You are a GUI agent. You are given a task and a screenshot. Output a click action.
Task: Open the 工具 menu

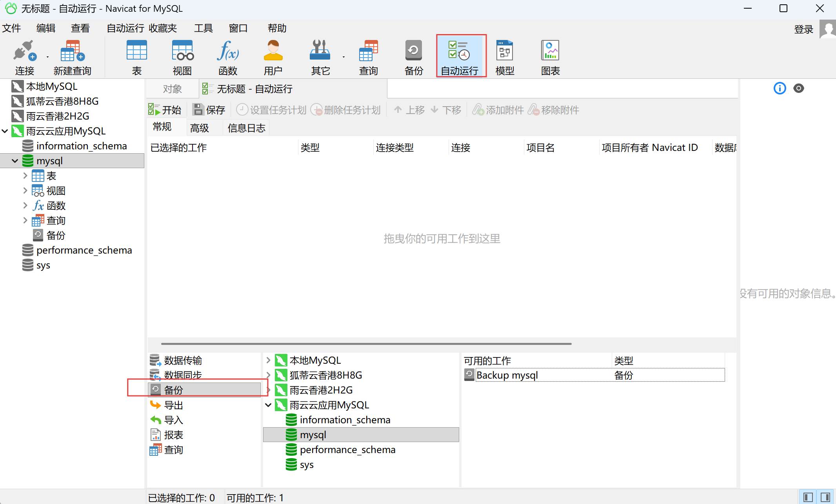coord(203,28)
